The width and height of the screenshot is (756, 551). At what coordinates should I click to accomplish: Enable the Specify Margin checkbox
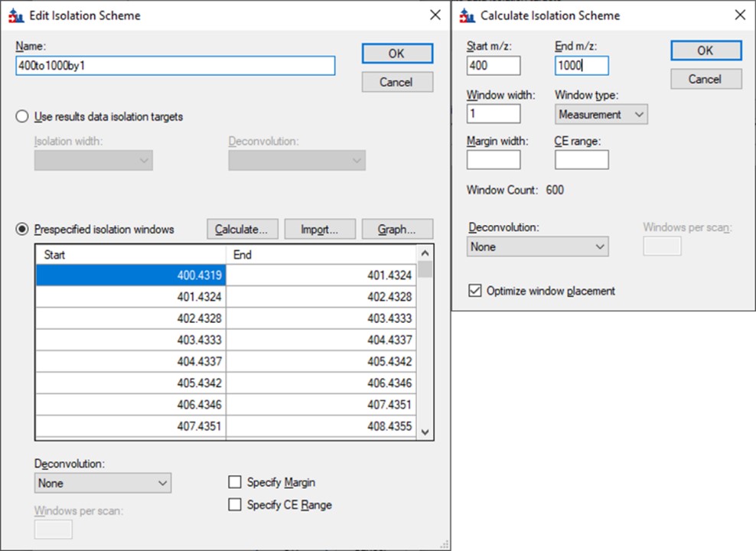[235, 482]
